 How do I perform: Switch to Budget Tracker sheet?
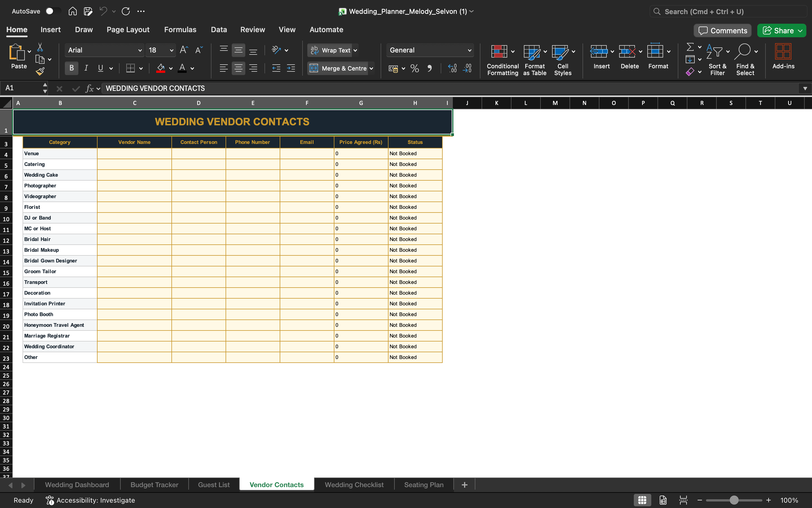coord(154,485)
